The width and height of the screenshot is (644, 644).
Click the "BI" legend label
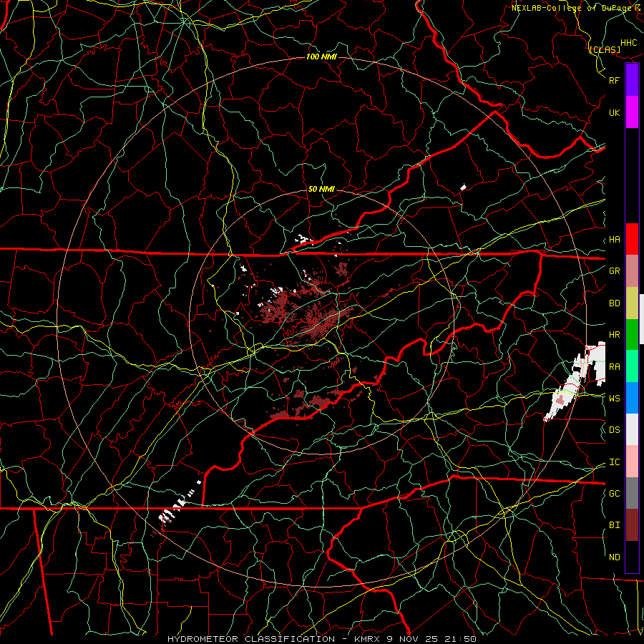point(615,525)
